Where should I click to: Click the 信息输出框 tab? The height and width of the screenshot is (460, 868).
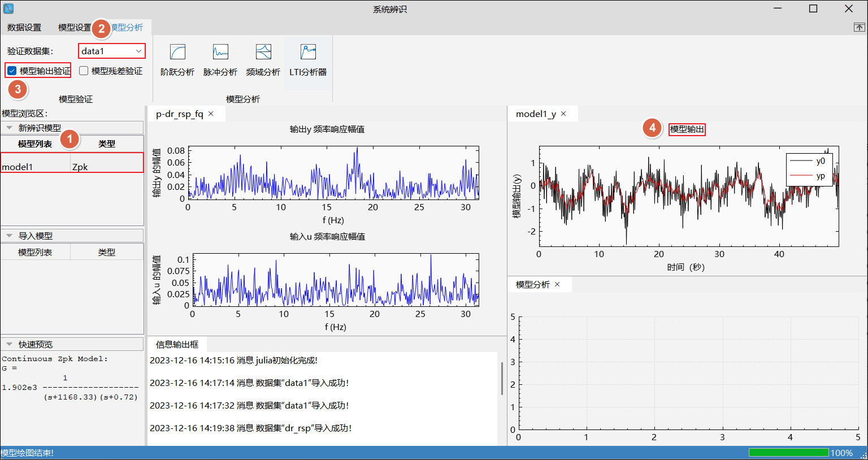click(x=177, y=344)
